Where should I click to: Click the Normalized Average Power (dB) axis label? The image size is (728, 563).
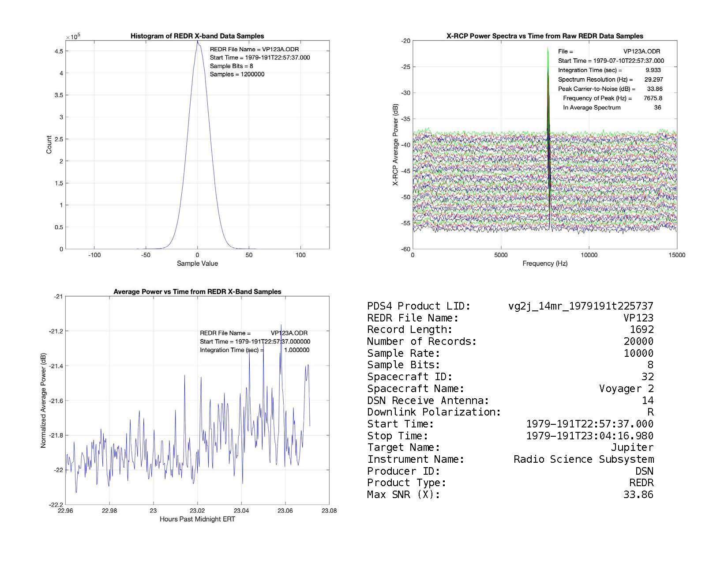pos(43,401)
